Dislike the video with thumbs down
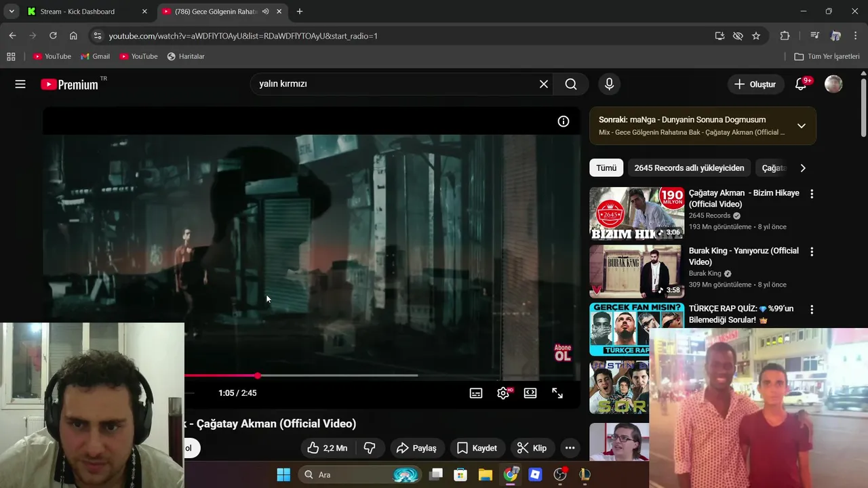868x488 pixels. coord(370,448)
